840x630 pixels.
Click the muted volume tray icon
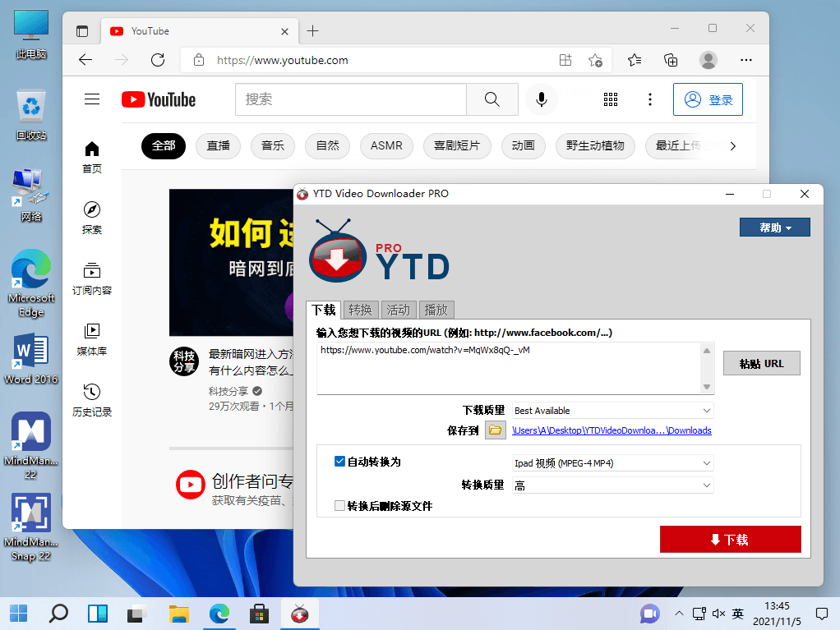719,614
